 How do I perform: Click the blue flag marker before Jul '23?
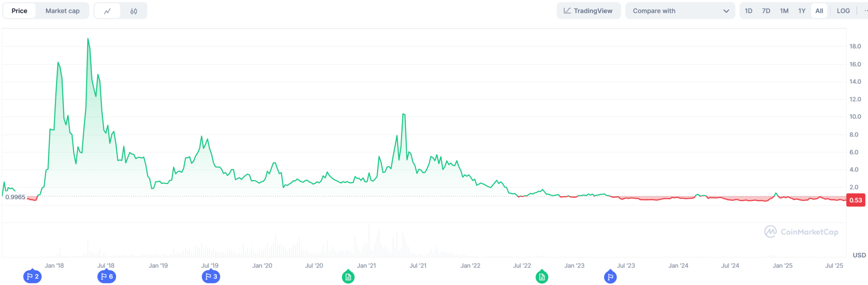click(610, 277)
